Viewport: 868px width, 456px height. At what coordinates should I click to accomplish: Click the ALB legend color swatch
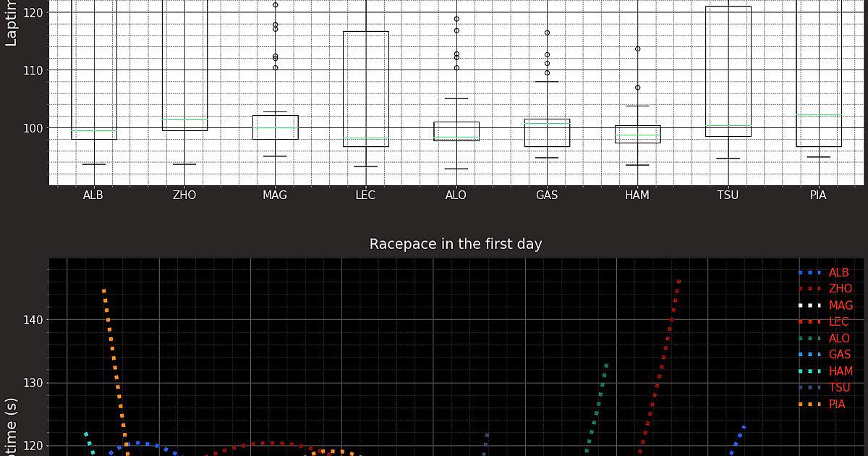pyautogui.click(x=809, y=273)
